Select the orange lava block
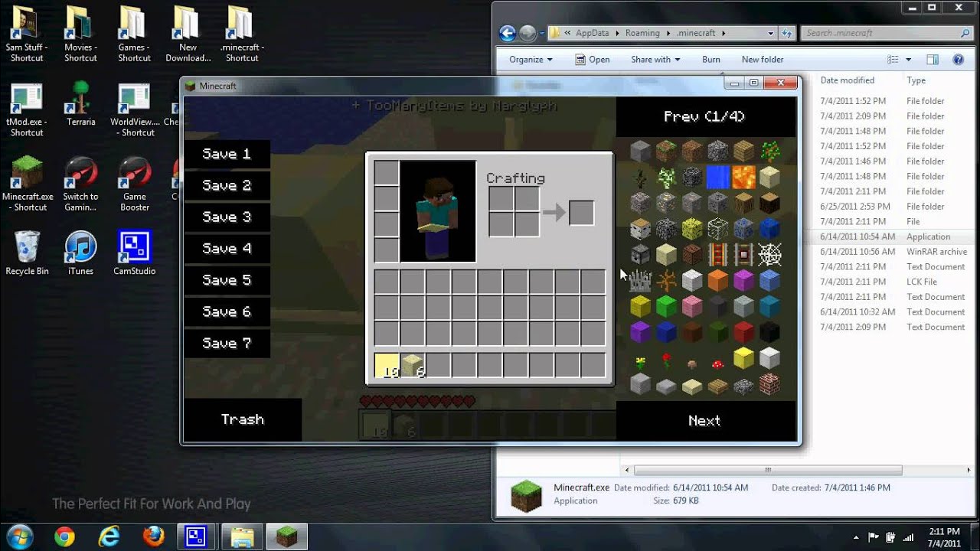 pos(743,177)
